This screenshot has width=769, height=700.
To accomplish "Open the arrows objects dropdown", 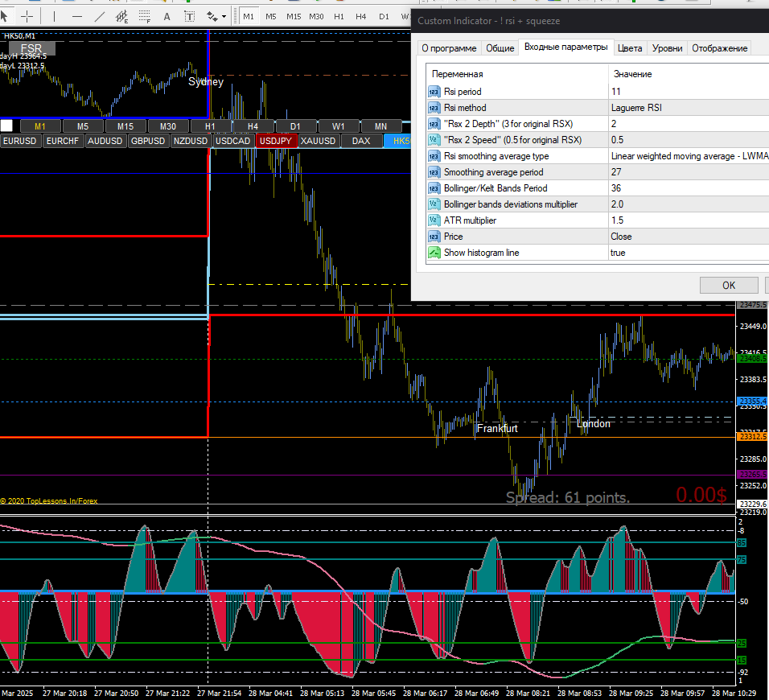I will [224, 16].
